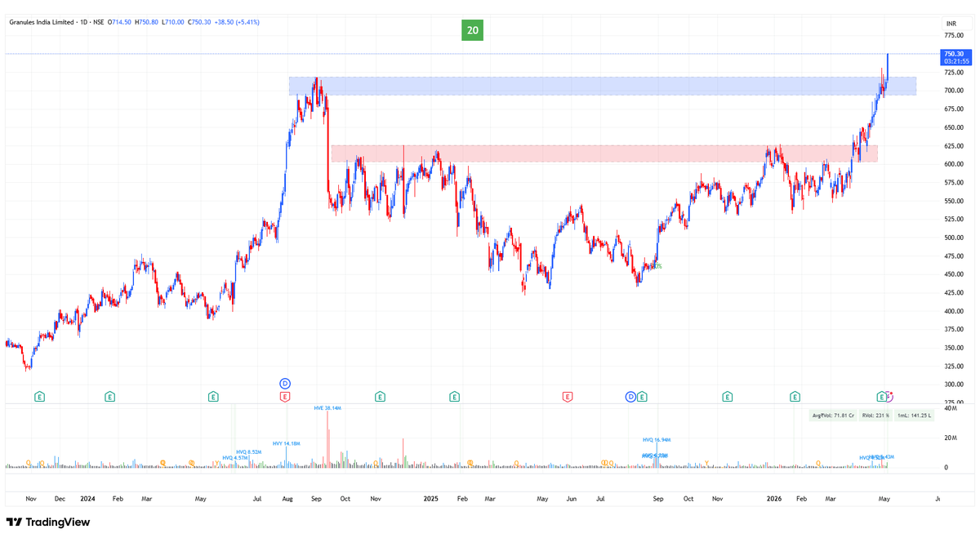Click the Dec label on time axis
Viewport: 980px width, 538px height.
coord(60,498)
